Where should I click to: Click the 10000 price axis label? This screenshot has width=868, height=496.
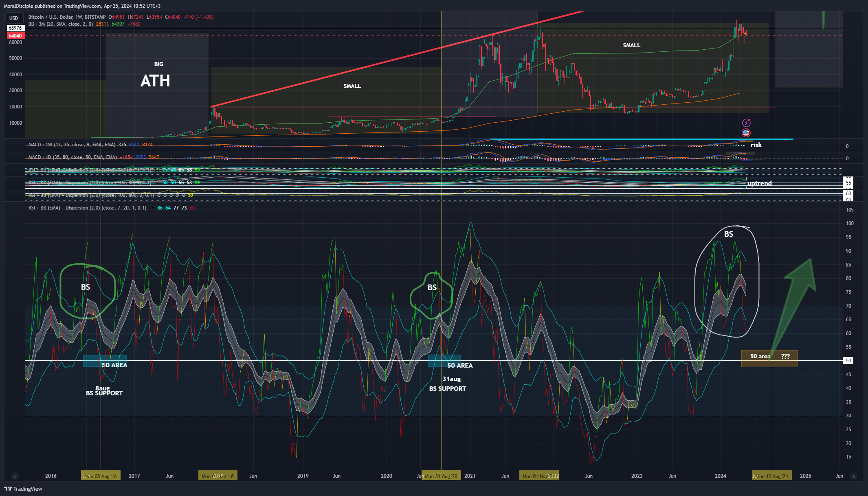15,123
